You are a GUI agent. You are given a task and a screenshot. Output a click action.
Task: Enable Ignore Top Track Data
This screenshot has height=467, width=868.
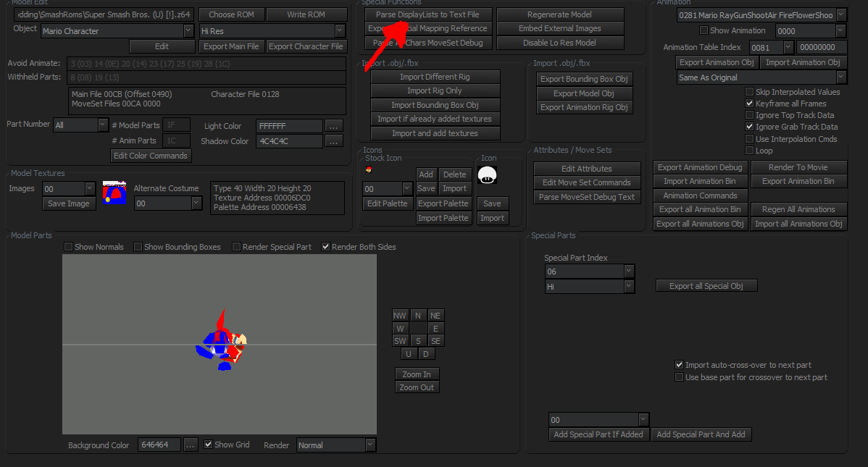pyautogui.click(x=749, y=115)
